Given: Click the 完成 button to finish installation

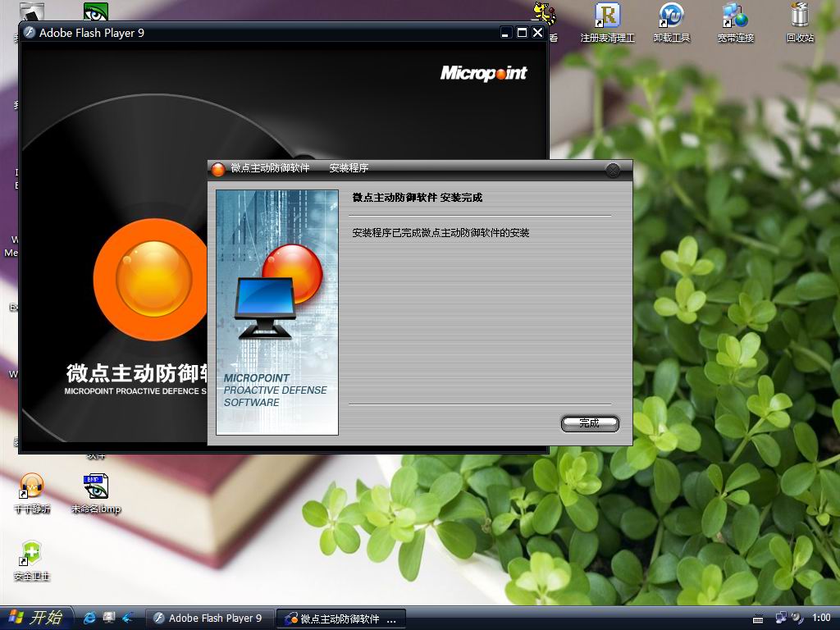Looking at the screenshot, I should [590, 423].
